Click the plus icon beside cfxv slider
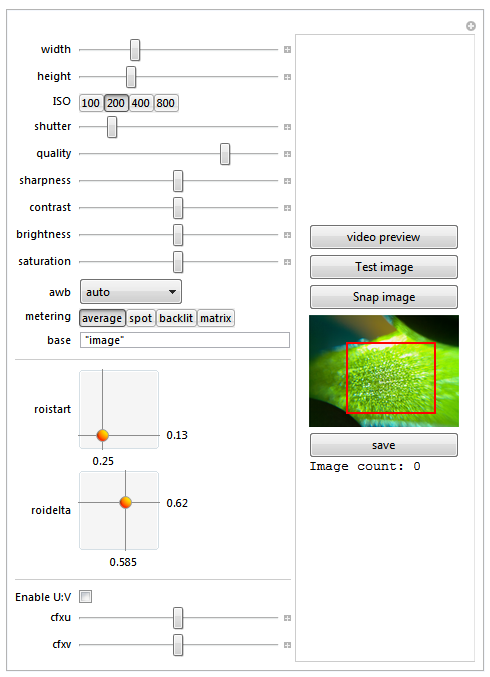 click(x=287, y=645)
